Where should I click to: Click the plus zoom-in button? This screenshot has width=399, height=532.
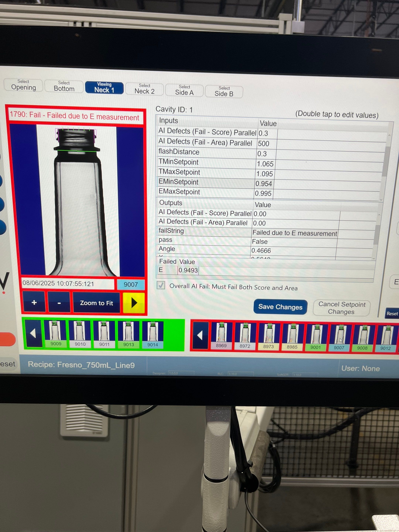pyautogui.click(x=34, y=302)
